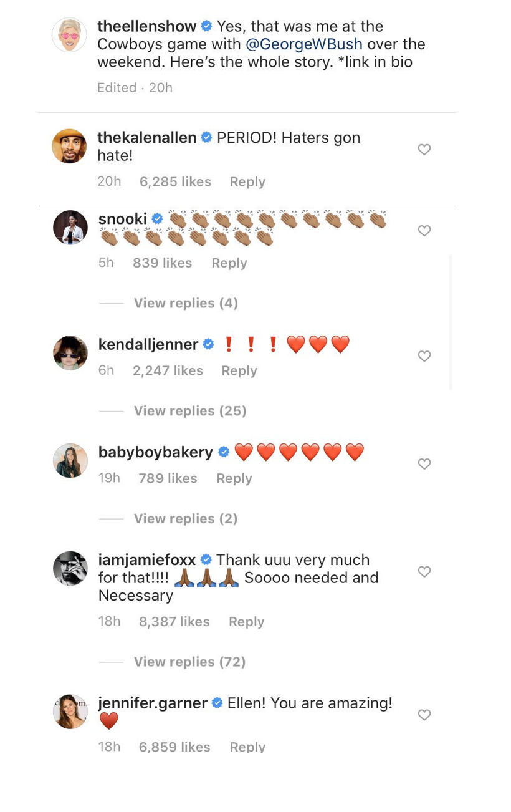View the 6,285 likes on thekalenallen's comment
The width and height of the screenshot is (511, 812).
[x=175, y=182]
